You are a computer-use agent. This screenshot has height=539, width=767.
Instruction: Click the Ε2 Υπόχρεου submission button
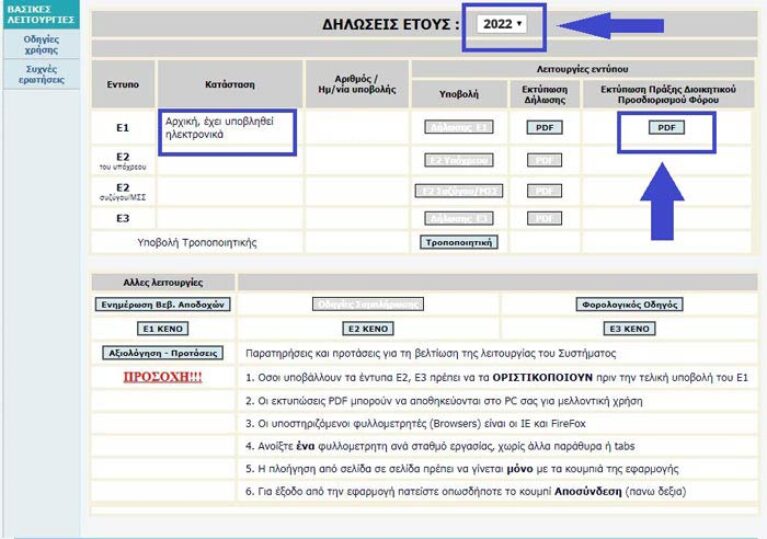(x=458, y=160)
